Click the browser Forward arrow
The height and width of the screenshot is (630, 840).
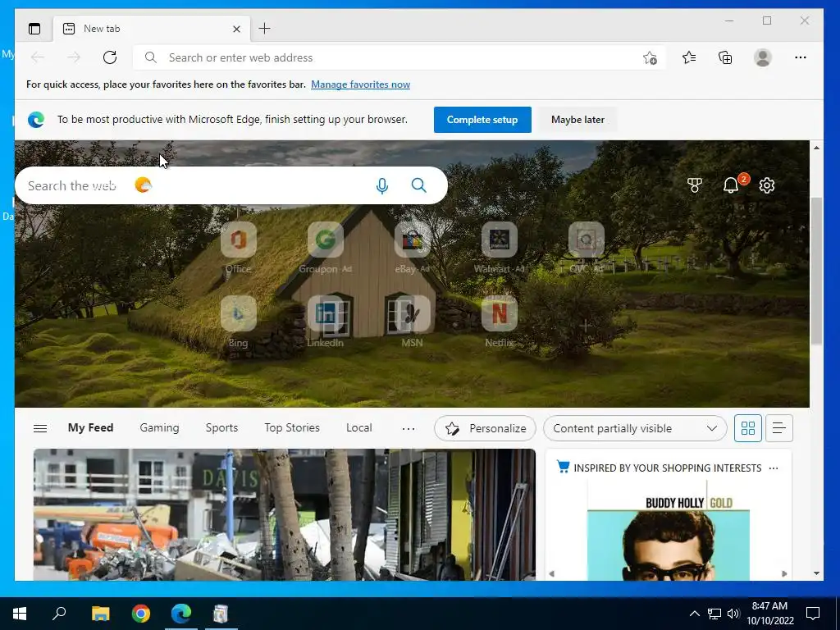[74, 57]
